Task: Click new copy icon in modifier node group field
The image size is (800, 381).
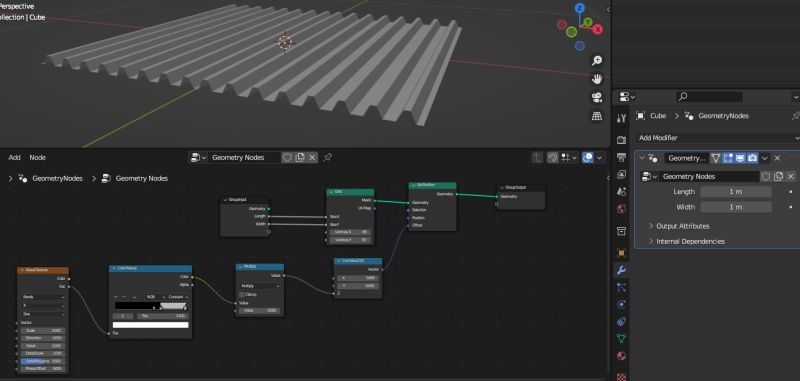Action: pos(778,176)
